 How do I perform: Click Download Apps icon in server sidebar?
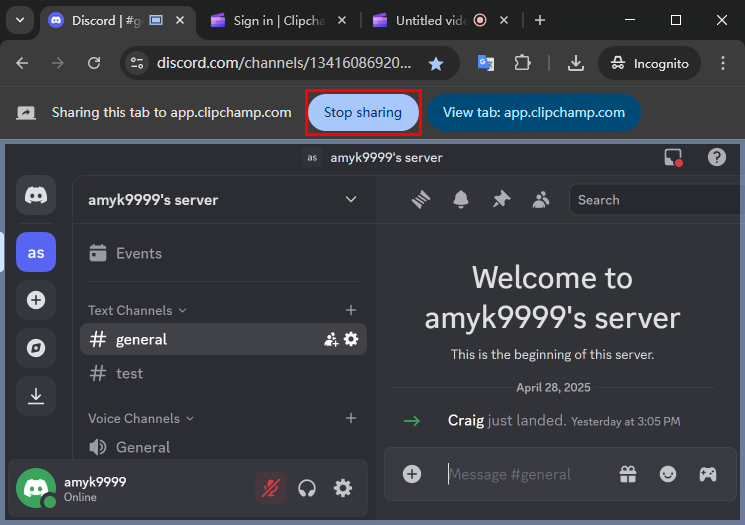pyautogui.click(x=36, y=396)
